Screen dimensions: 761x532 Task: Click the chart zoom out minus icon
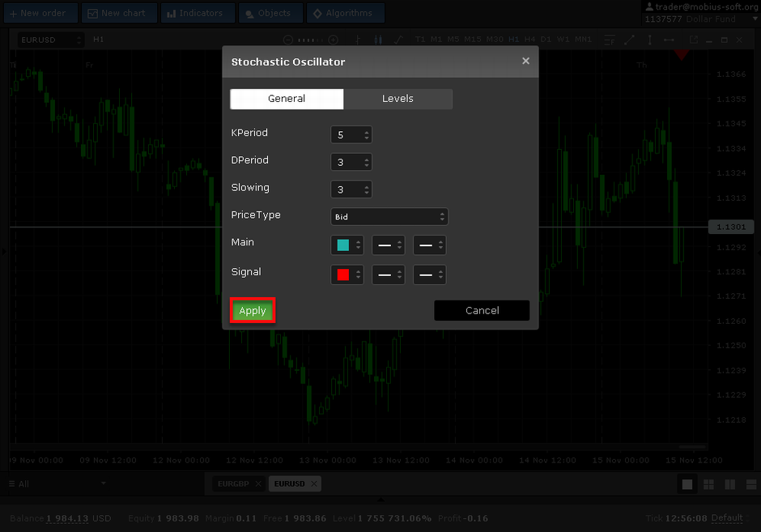287,40
